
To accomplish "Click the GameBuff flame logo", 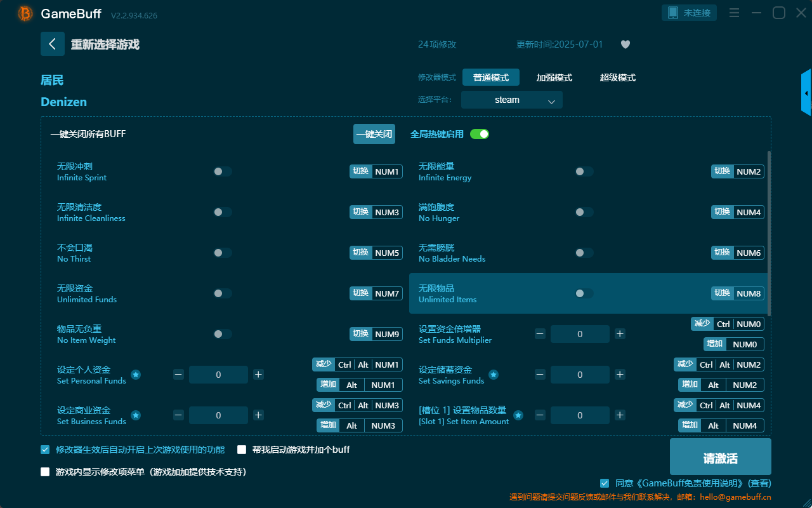I will pyautogui.click(x=25, y=13).
